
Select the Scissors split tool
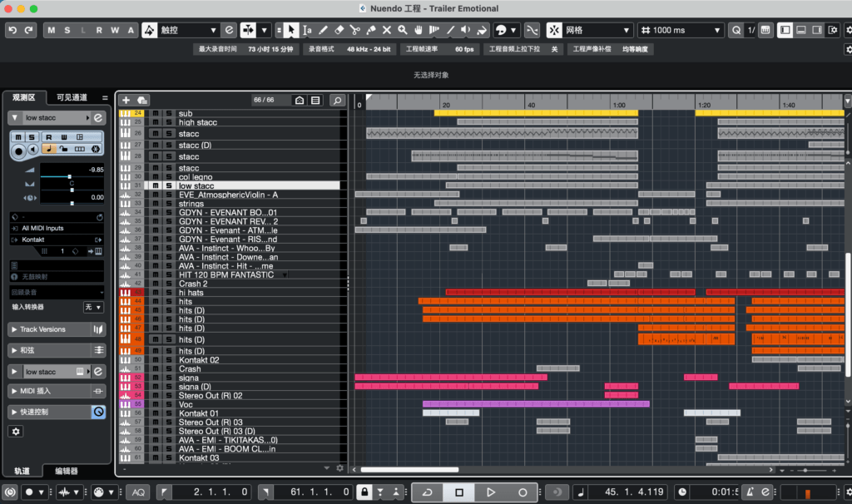click(354, 31)
